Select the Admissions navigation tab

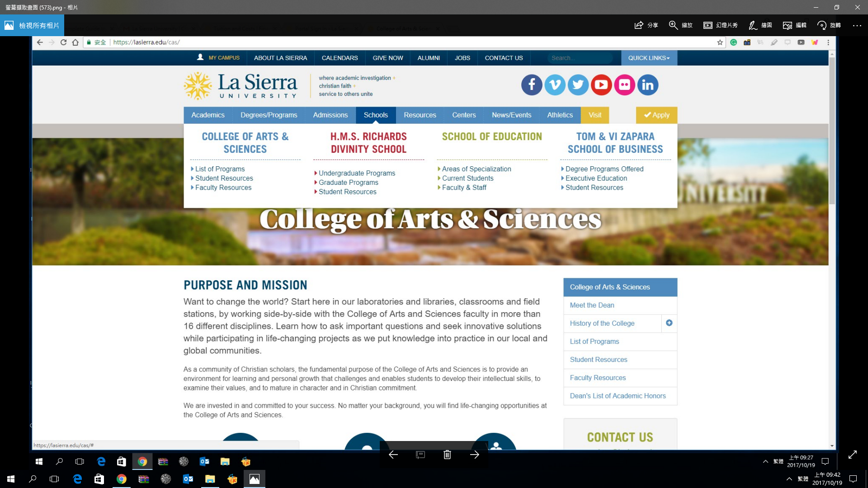coord(330,115)
